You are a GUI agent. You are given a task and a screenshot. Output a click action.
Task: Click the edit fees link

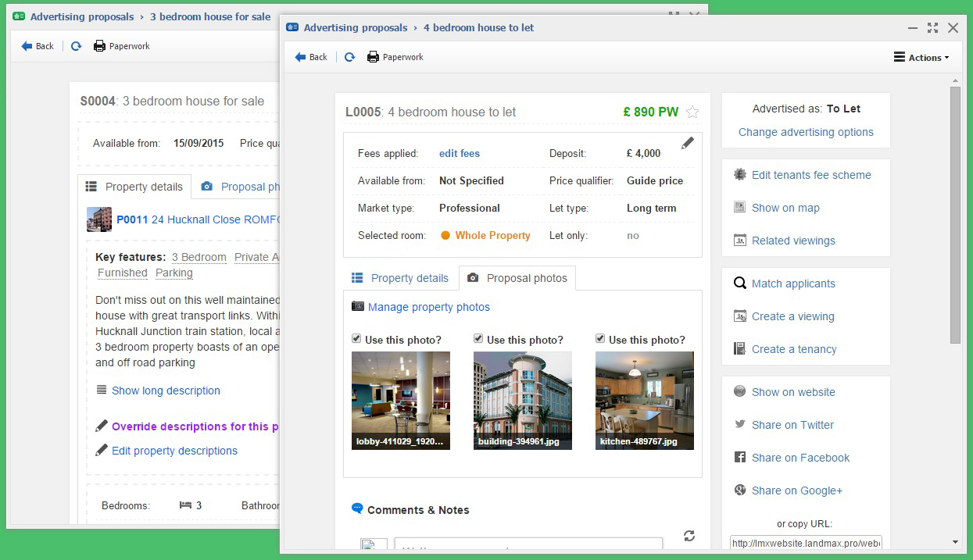pyautogui.click(x=460, y=153)
